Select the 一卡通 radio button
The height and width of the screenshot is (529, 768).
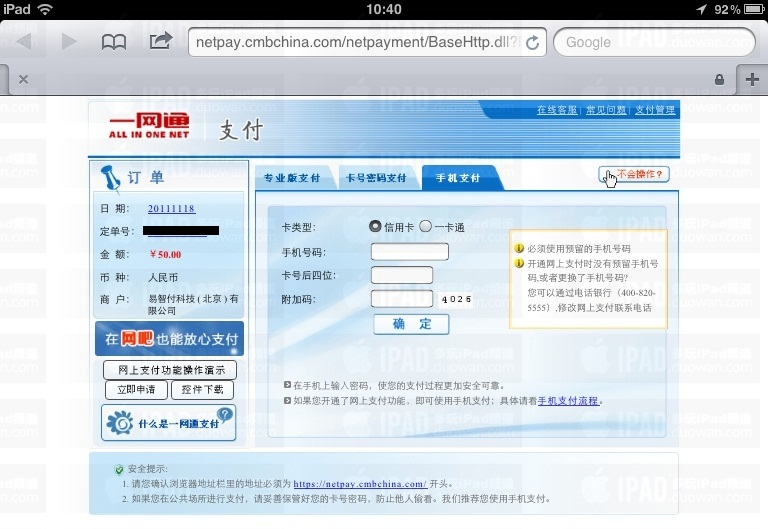pos(426,226)
